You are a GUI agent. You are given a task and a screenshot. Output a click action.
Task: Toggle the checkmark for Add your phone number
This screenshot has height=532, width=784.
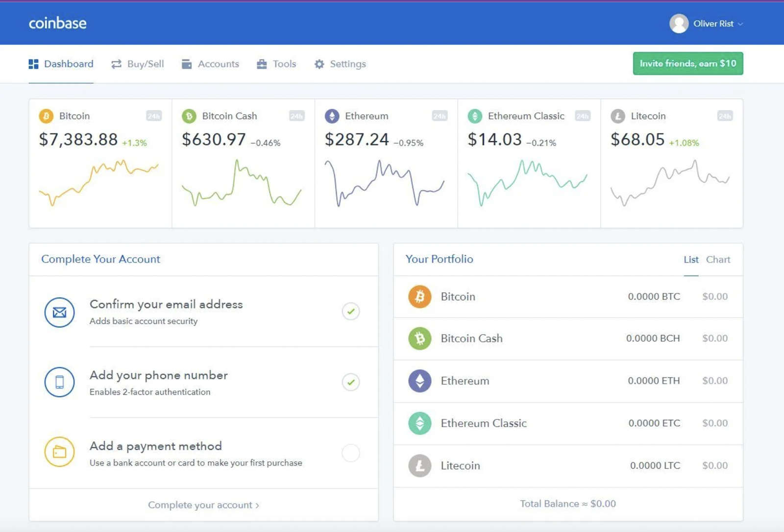(x=350, y=382)
